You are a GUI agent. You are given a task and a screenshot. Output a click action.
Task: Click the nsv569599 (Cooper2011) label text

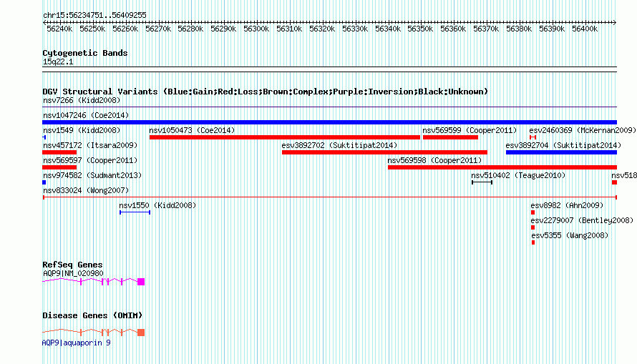click(470, 130)
